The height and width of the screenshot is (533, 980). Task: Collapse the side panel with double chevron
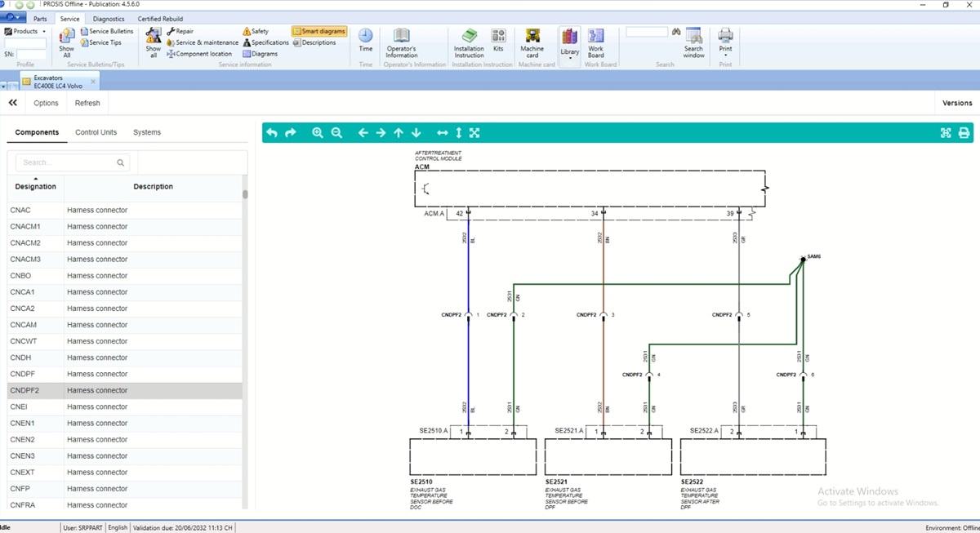coord(13,103)
